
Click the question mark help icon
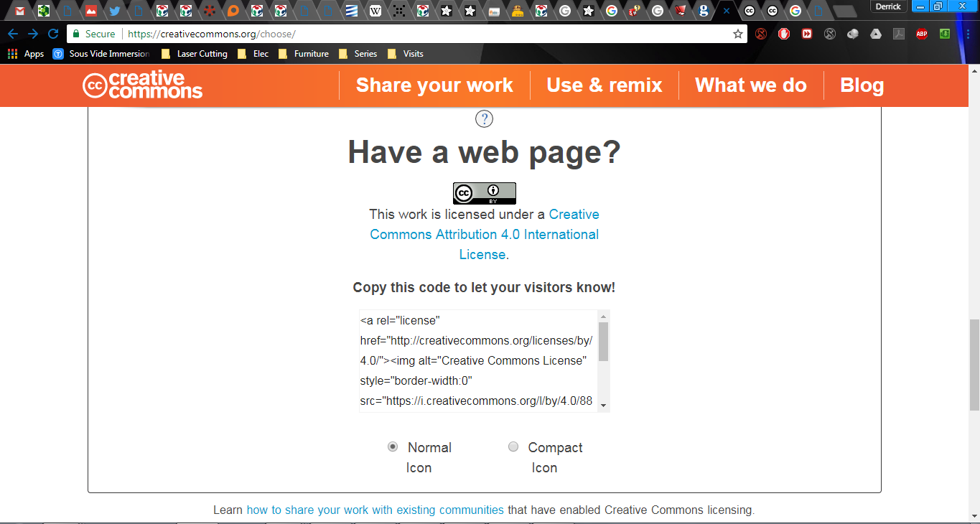tap(485, 119)
